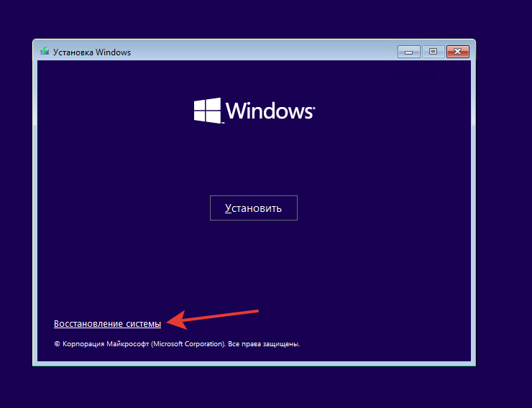532x408 pixels.
Task: Click the setup icon in the title bar
Action: click(45, 52)
